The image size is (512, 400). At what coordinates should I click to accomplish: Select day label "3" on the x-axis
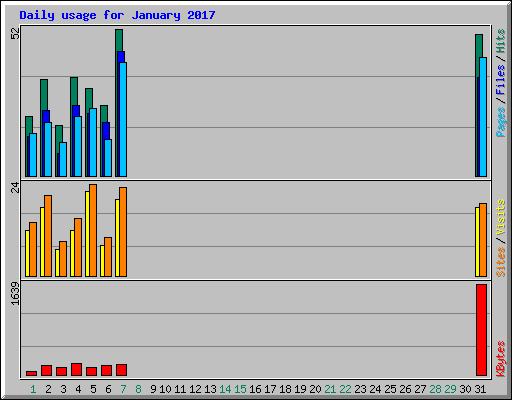pos(63,389)
